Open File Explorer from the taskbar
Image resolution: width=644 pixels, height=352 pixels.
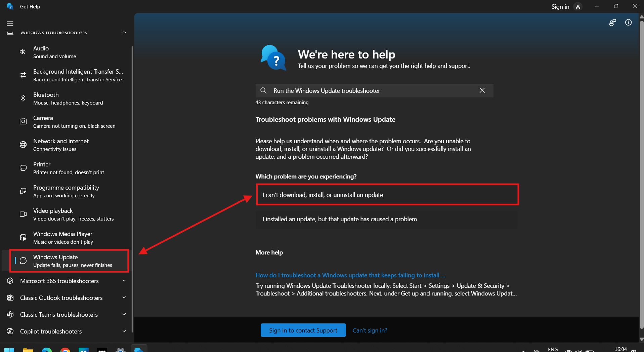click(x=28, y=350)
